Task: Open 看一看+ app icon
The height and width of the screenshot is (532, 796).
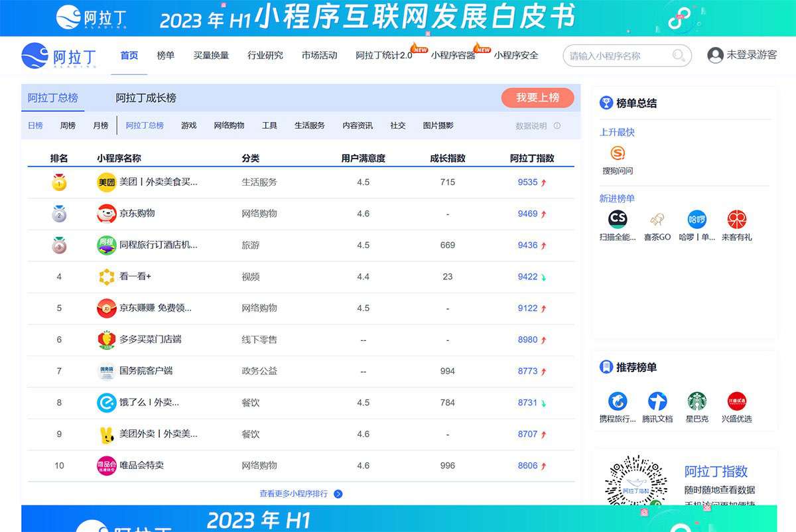Action: pos(106,277)
